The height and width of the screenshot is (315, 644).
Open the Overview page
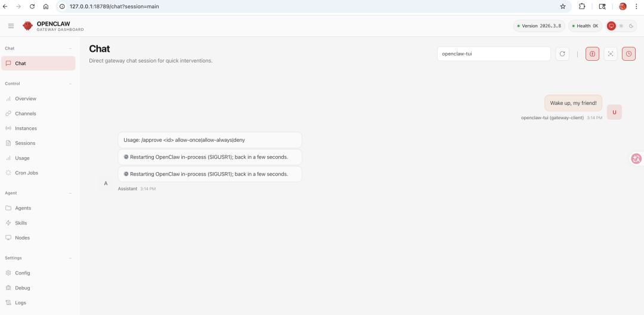[x=38, y=98]
